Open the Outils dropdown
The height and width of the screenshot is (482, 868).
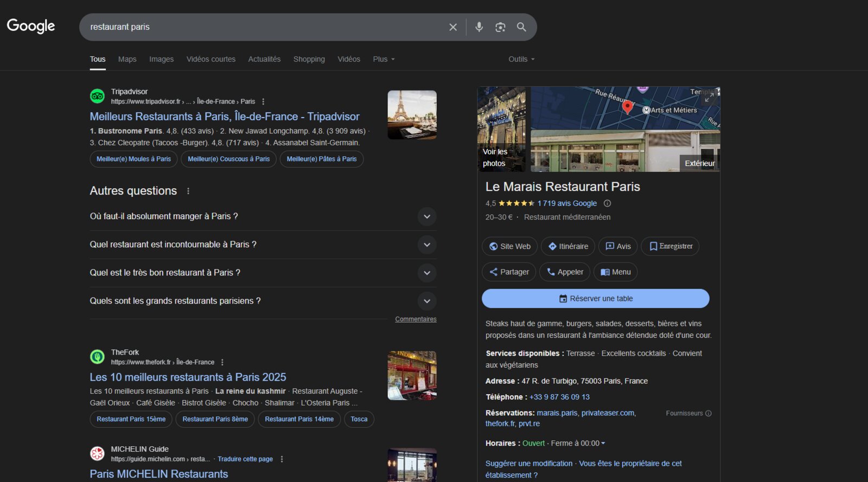(521, 59)
